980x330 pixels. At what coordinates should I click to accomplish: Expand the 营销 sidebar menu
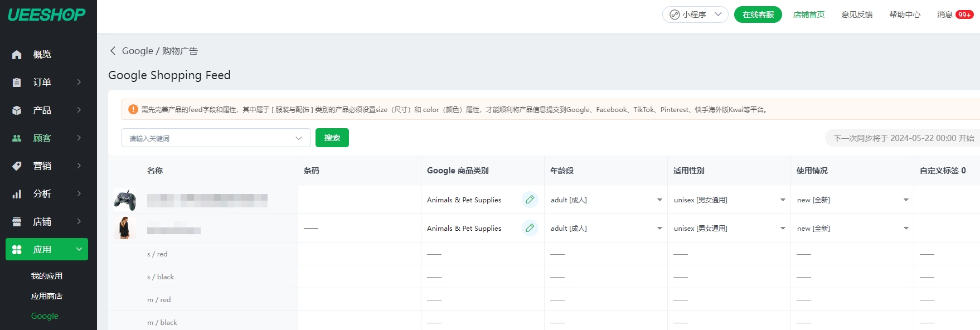79,166
